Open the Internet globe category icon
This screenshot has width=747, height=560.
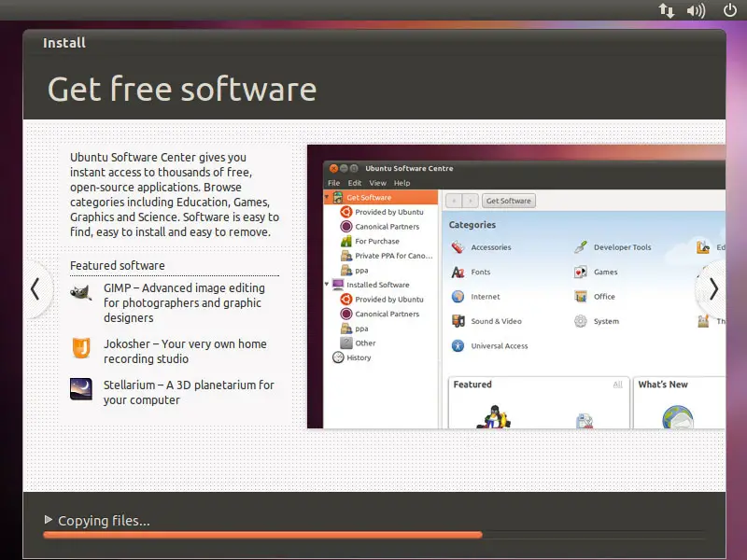point(458,296)
